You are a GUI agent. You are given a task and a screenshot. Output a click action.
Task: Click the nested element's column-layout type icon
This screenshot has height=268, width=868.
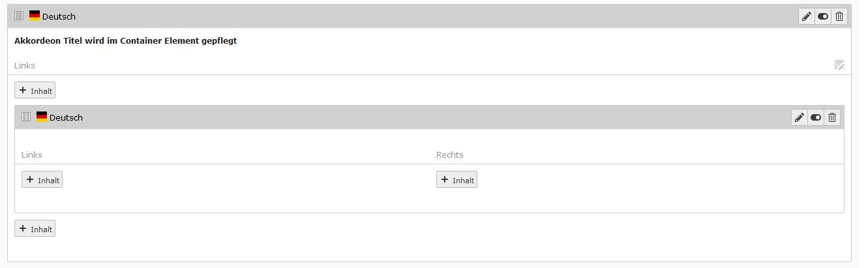pos(26,117)
